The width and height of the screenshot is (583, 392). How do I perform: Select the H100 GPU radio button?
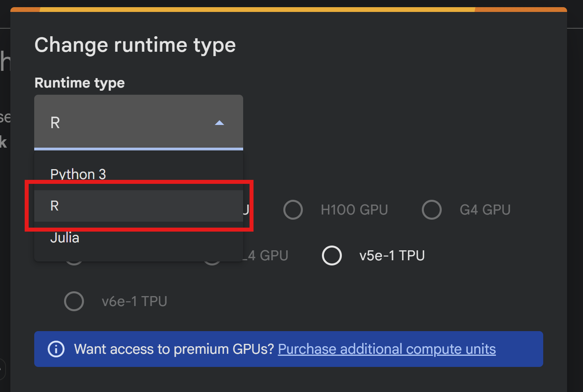(293, 210)
